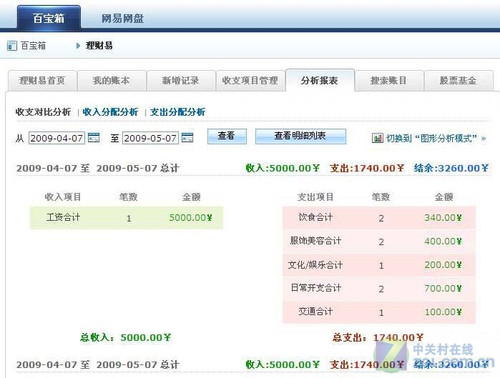The height and width of the screenshot is (378, 500).
Task: Focus the start date field 2009-04-07
Action: point(57,138)
